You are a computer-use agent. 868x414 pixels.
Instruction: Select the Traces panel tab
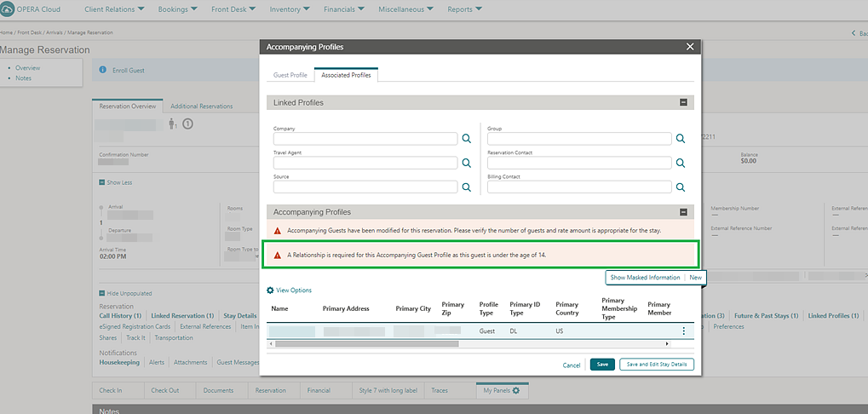tap(450, 390)
